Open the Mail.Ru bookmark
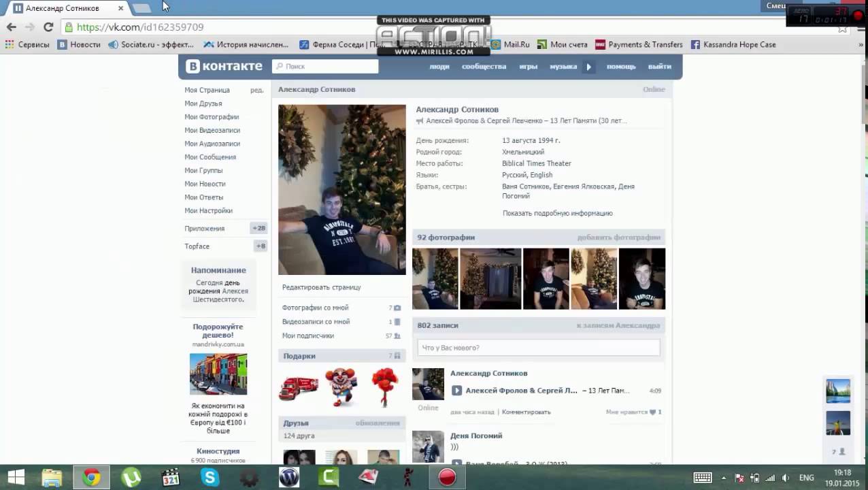The height and width of the screenshot is (490, 868). (510, 45)
